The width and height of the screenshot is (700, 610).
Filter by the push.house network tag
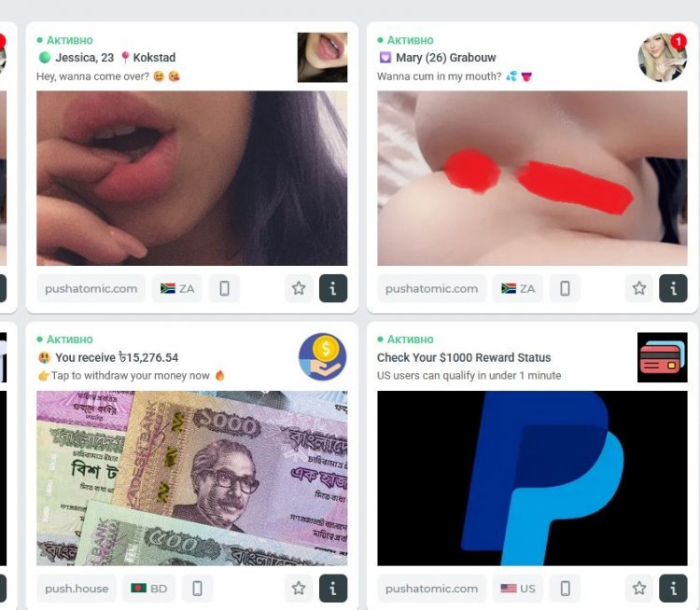click(x=77, y=589)
